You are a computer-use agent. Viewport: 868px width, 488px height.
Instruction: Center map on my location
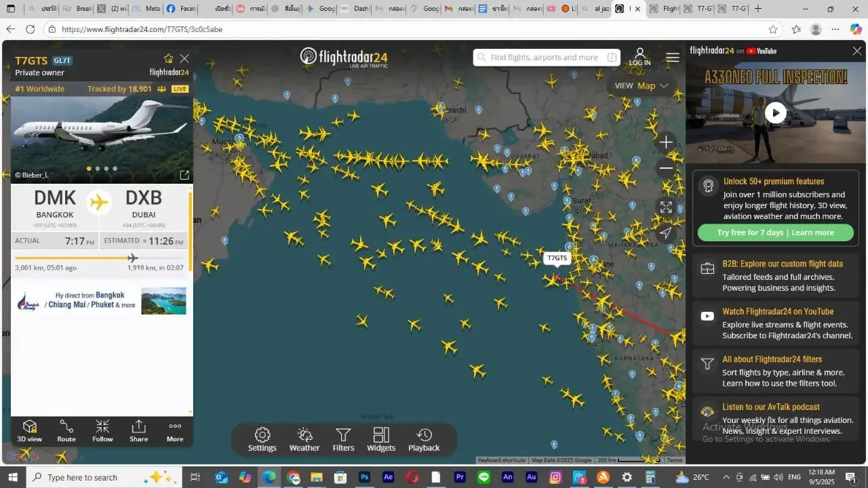(666, 233)
